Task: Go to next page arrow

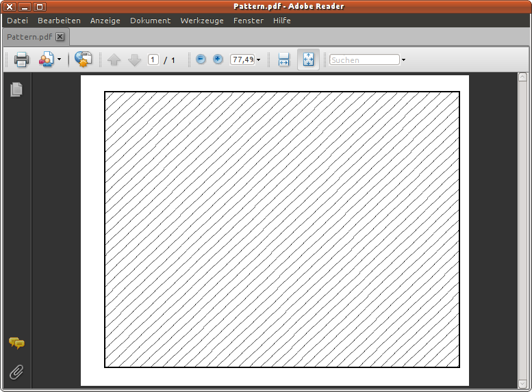Action: [134, 60]
